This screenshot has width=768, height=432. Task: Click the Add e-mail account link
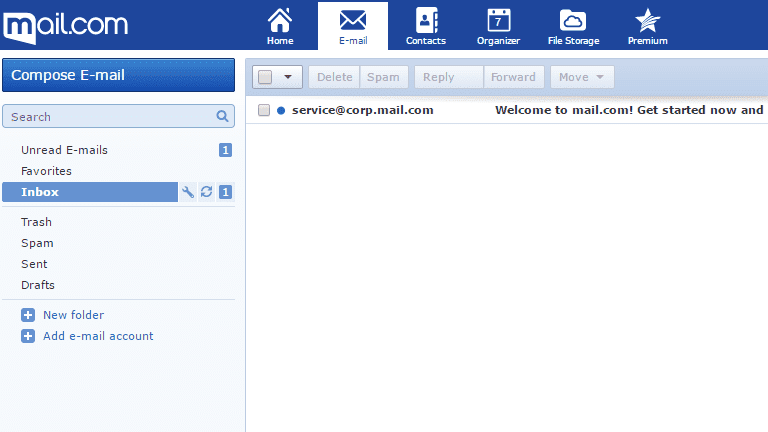(x=98, y=336)
